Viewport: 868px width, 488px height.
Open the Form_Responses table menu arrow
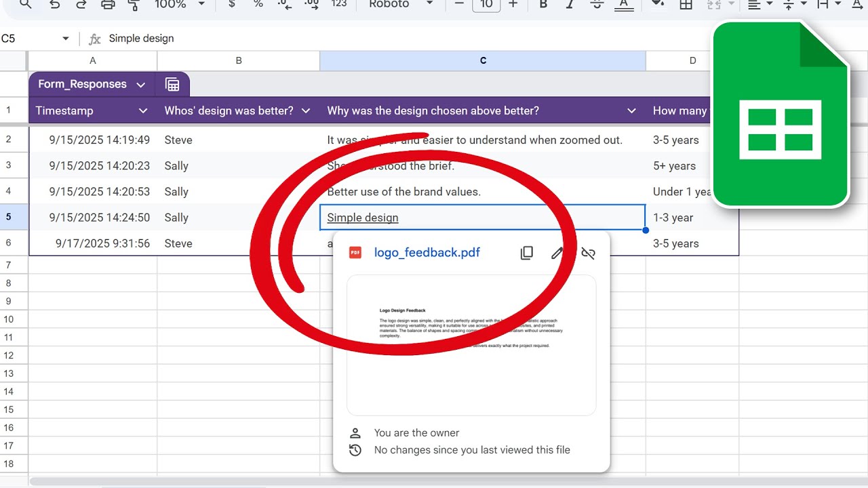(x=140, y=85)
